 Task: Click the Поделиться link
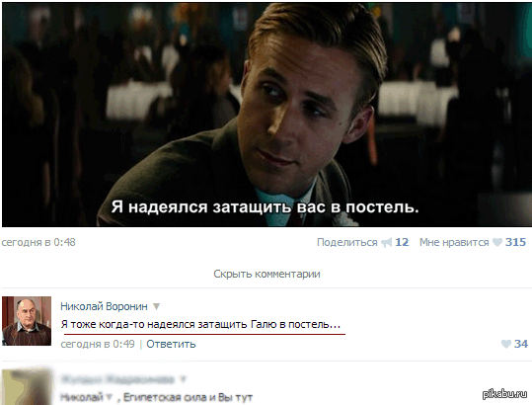tap(346, 242)
